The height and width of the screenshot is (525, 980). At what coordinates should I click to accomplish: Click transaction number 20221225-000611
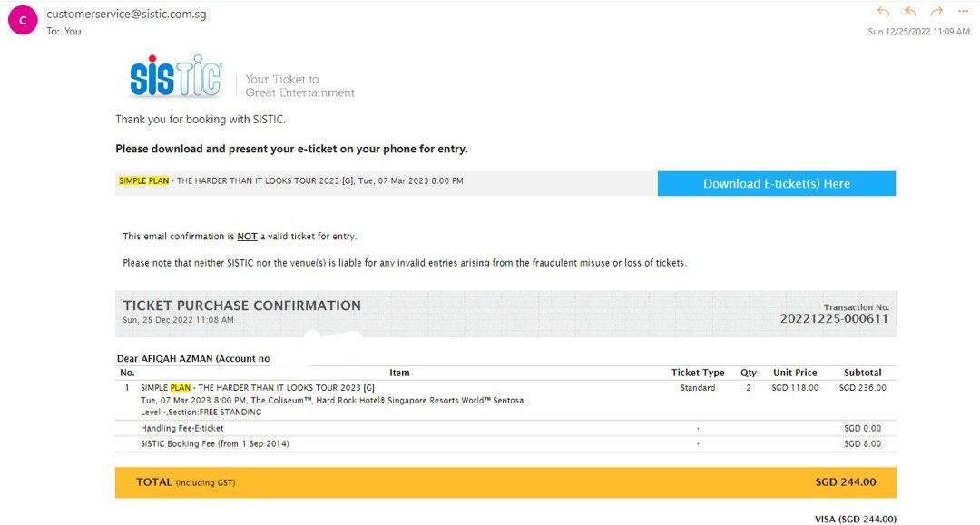[834, 318]
